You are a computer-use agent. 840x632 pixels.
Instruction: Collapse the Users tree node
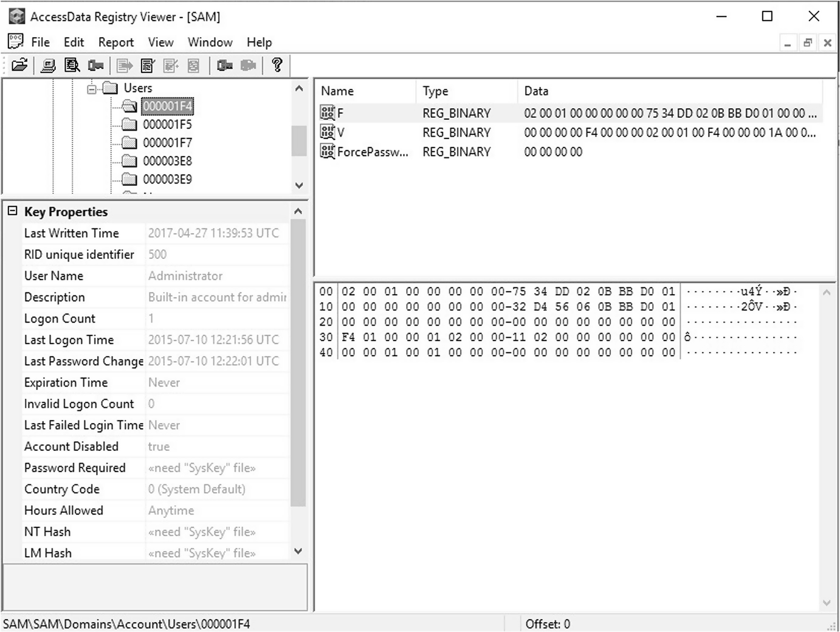pyautogui.click(x=92, y=89)
